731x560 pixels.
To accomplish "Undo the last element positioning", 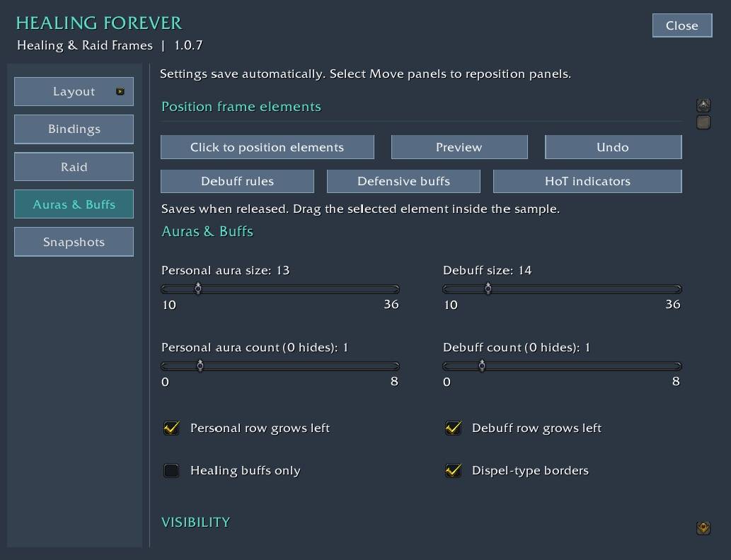I will click(613, 147).
